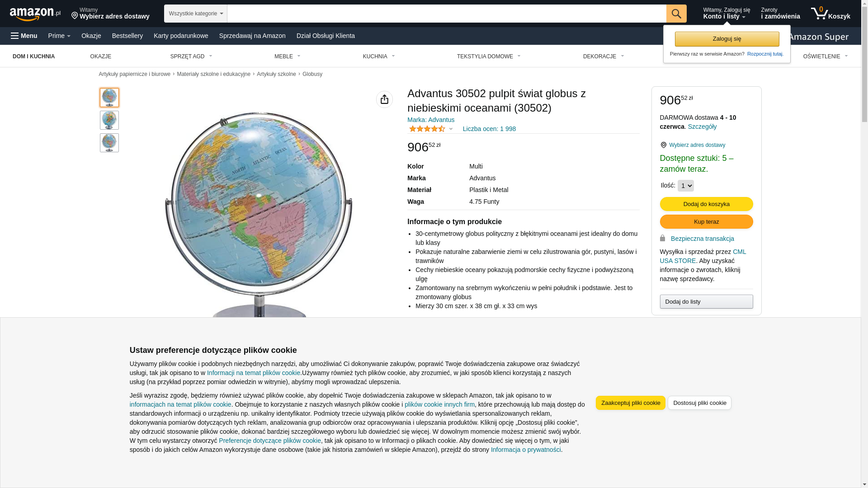Expand the rating breakdown chevron
Screen dimensions: 868x488
451,129
